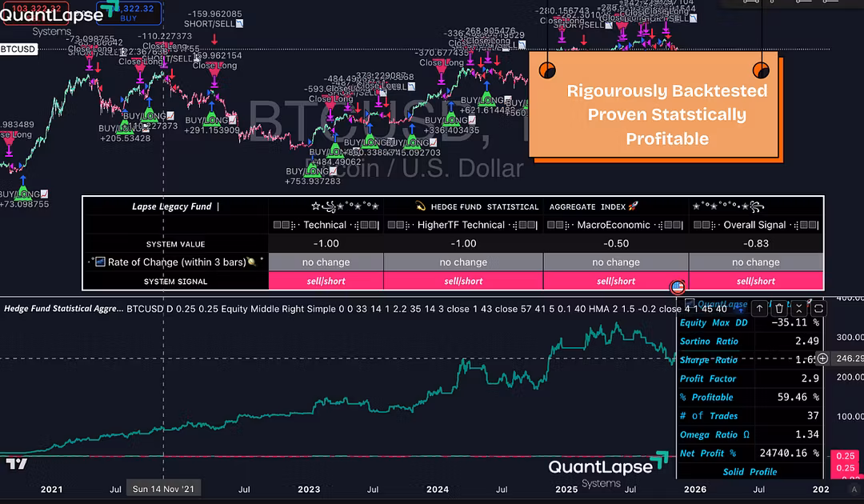Maximize the indicator pane with the frame icon
The image size is (864, 504).
point(819,308)
